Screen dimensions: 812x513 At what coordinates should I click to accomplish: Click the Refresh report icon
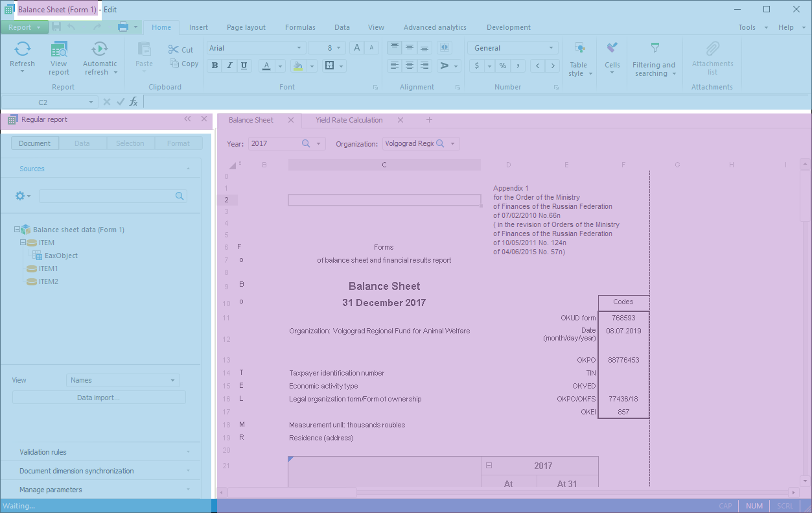(22, 49)
